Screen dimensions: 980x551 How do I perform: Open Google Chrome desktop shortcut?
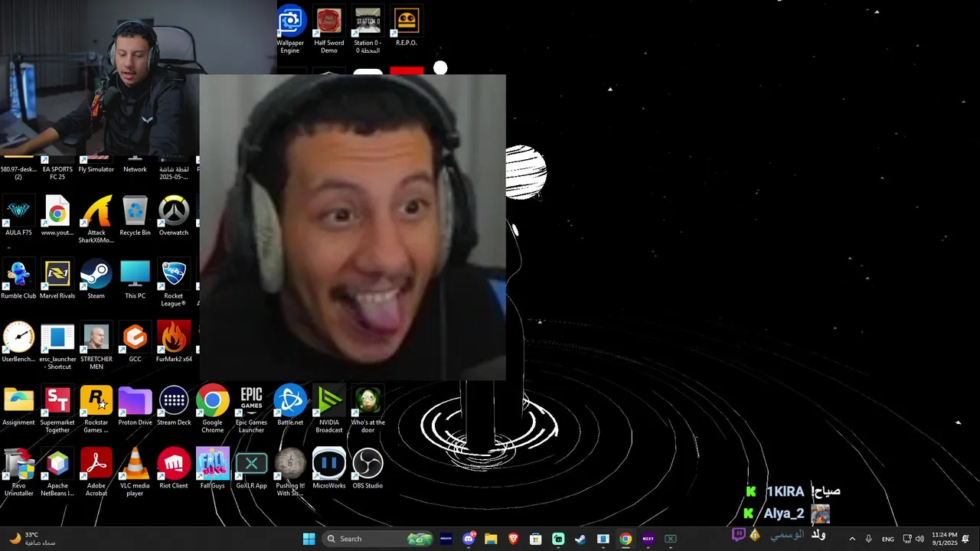pyautogui.click(x=212, y=410)
